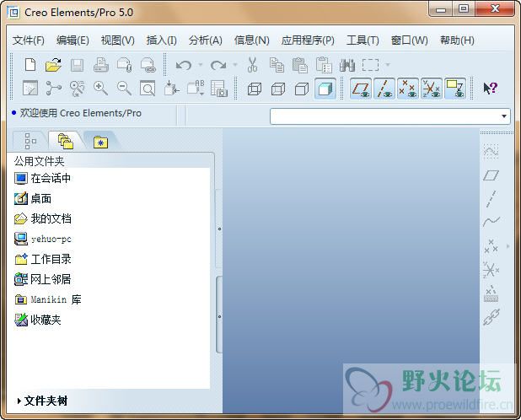Open the 工具(T) menu
Screen dimensions: 521x420
click(363, 40)
